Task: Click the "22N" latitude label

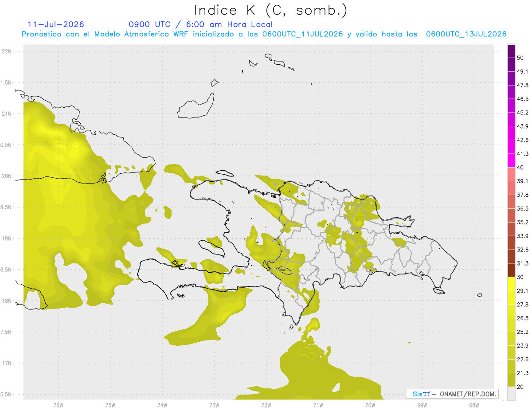Action: coord(8,51)
